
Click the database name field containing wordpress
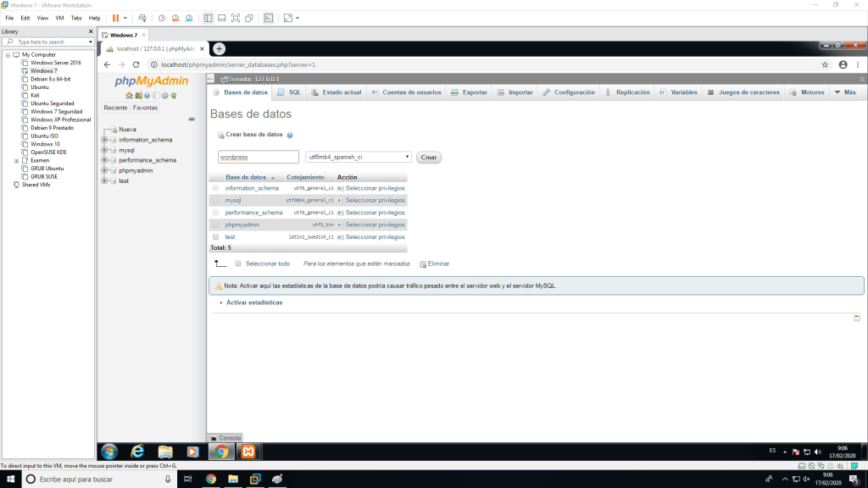258,157
